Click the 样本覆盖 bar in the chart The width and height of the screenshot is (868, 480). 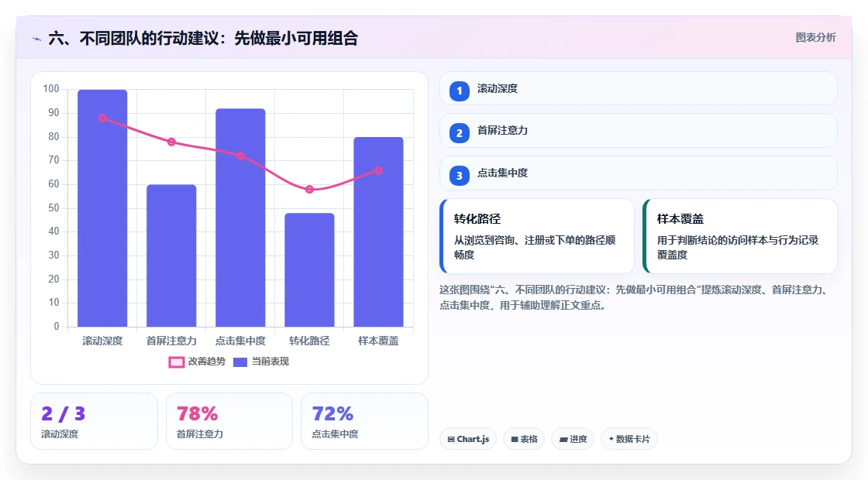point(379,231)
